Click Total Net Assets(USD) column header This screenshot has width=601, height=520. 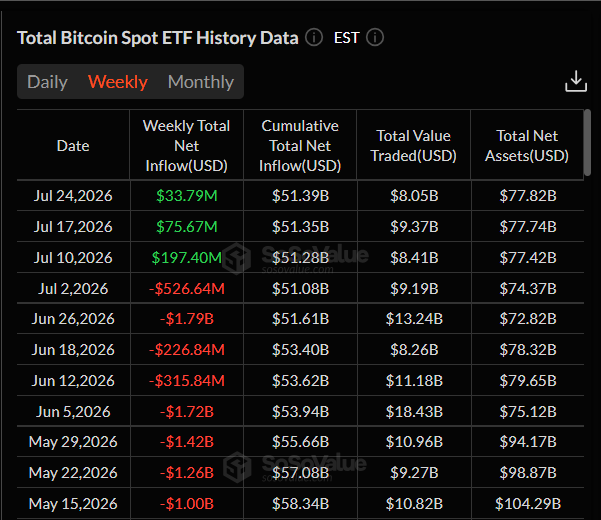(x=527, y=146)
